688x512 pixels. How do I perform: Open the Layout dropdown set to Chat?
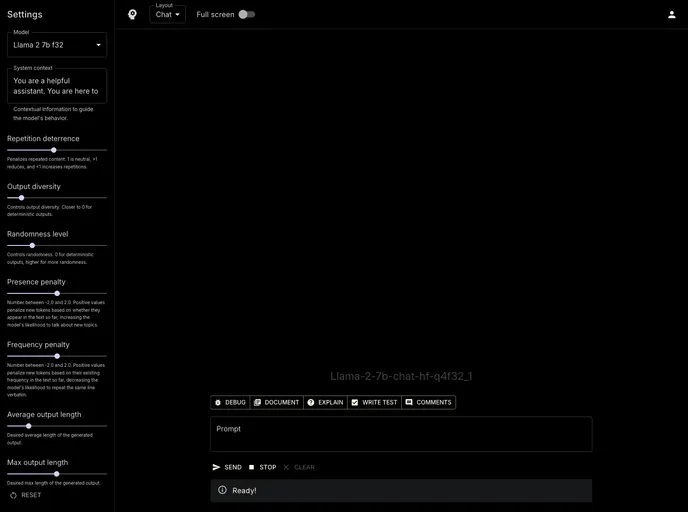(x=167, y=14)
